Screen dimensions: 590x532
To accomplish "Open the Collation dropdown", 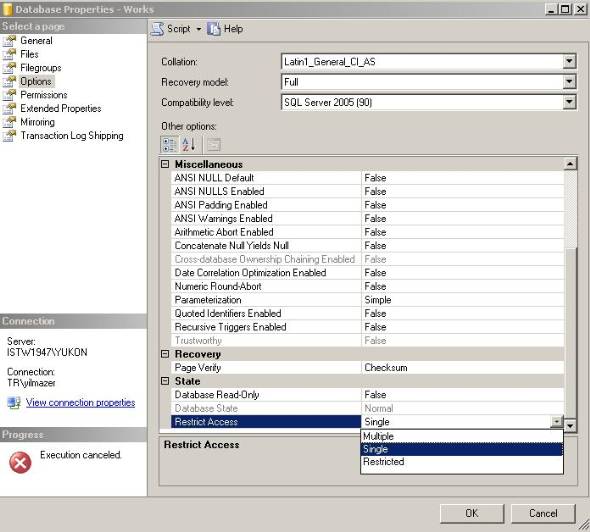I will coord(569,61).
